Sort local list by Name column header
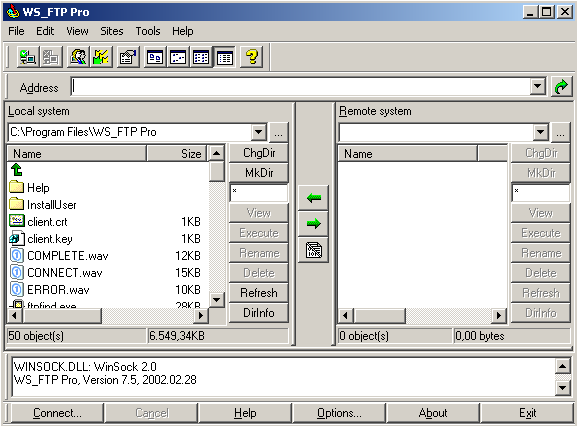The height and width of the screenshot is (426, 577). point(77,153)
